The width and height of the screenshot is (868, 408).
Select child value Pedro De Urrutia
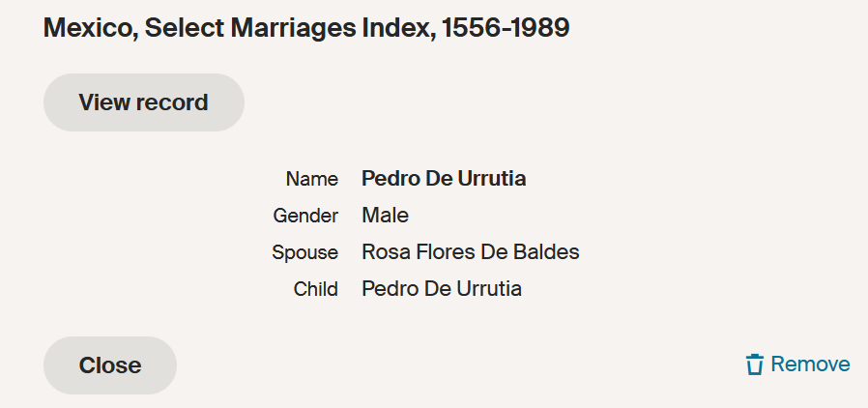click(441, 289)
